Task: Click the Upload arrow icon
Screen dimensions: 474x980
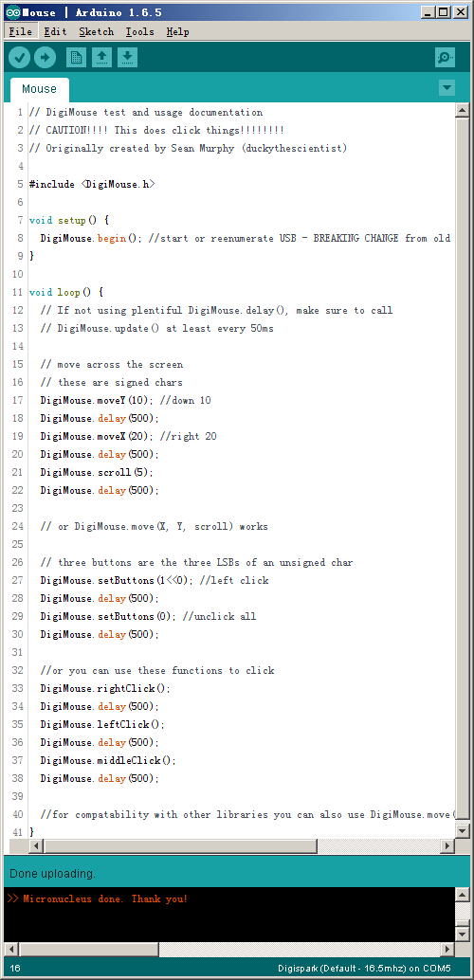Action: 45,58
